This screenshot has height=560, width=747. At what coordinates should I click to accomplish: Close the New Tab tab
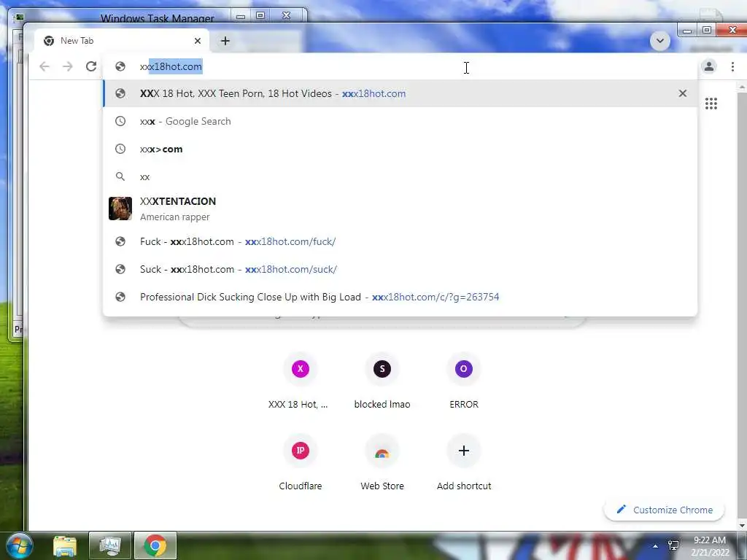pos(198,41)
